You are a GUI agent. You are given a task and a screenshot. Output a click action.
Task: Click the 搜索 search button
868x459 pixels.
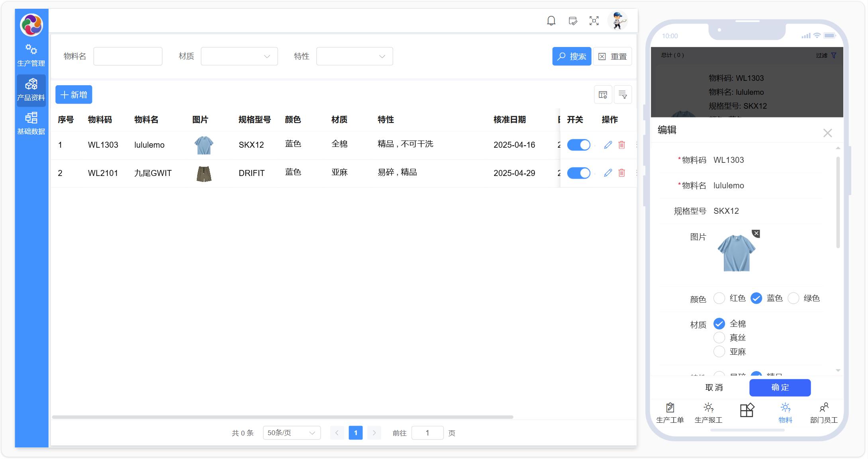pos(572,57)
